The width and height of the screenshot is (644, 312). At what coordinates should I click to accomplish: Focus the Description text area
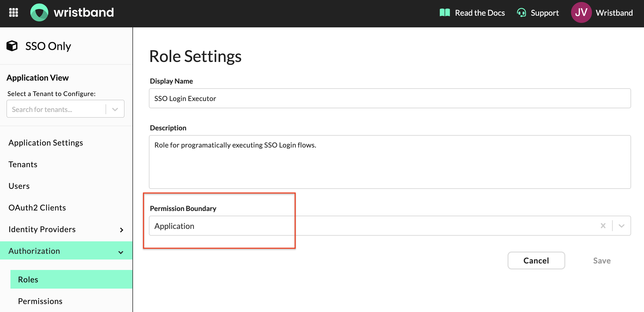tap(389, 162)
